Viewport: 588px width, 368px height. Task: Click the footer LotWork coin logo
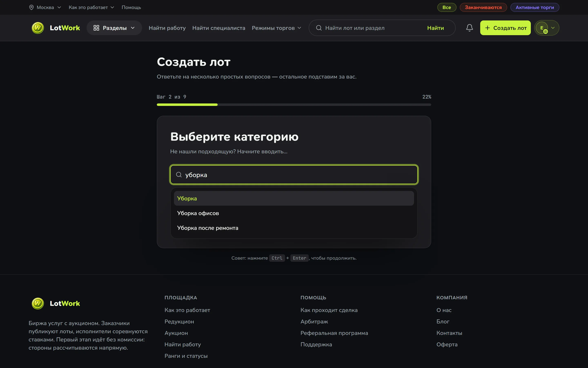tap(38, 303)
